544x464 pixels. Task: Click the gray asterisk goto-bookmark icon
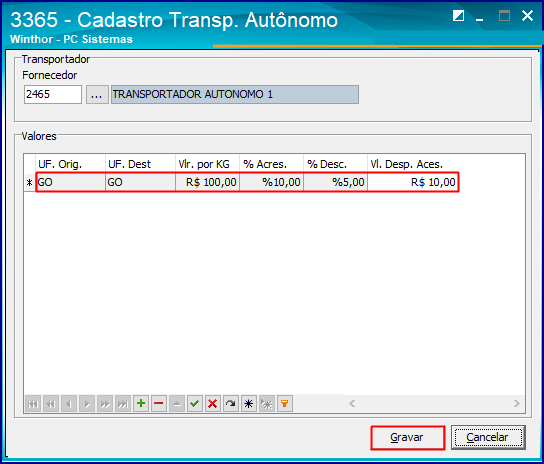tap(267, 404)
